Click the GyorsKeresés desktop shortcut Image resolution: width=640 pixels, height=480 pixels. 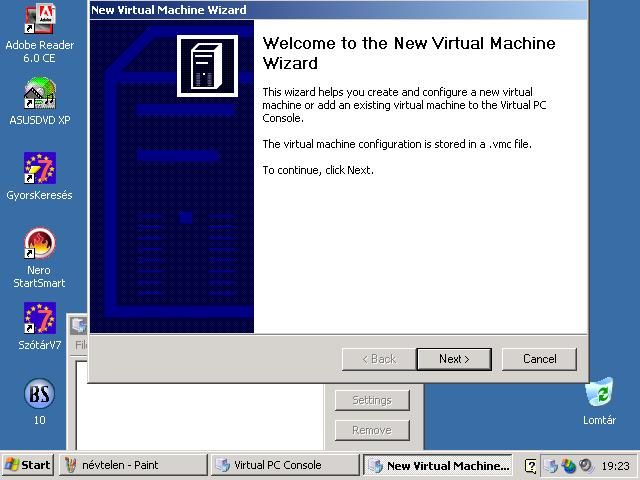coord(40,168)
